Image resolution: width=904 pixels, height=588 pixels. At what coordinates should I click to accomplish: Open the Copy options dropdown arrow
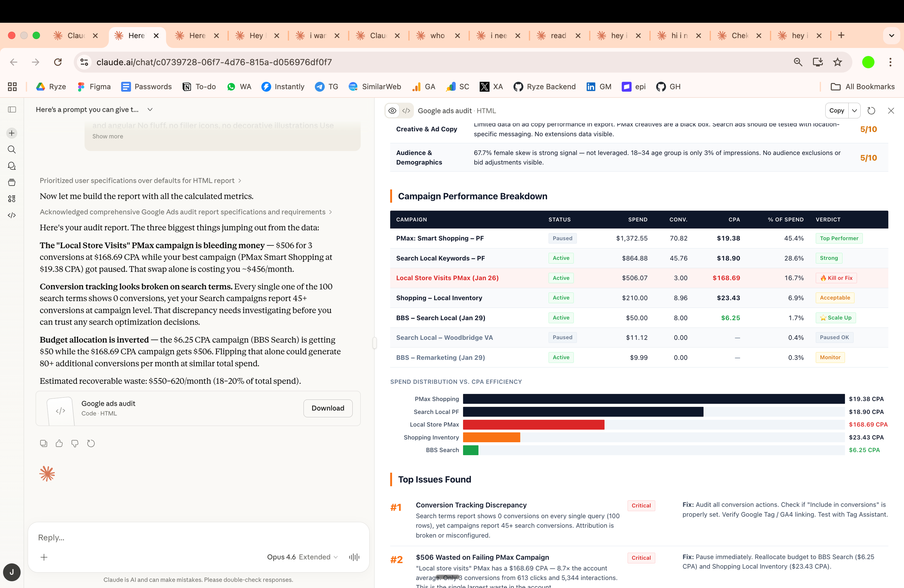click(x=854, y=110)
